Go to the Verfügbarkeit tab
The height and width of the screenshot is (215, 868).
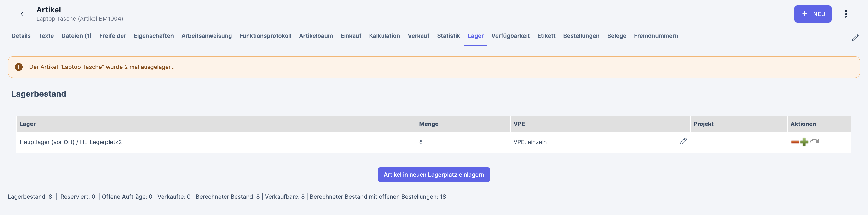point(510,36)
